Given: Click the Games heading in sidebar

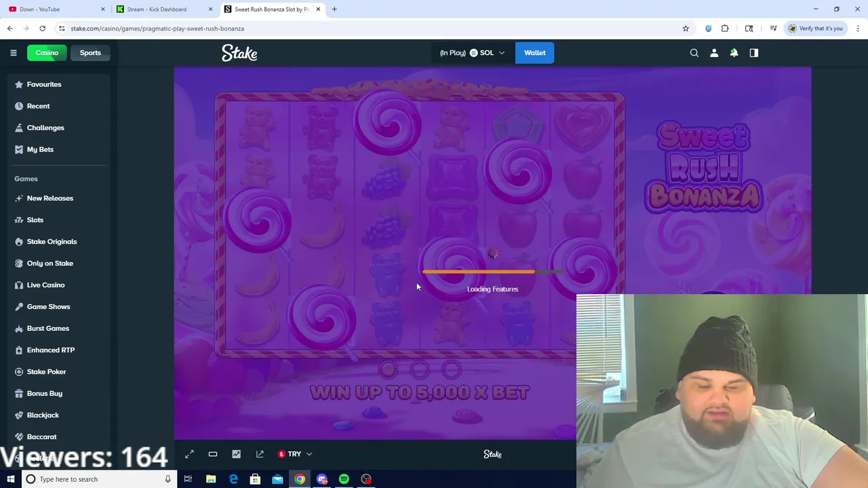Looking at the screenshot, I should click(26, 179).
